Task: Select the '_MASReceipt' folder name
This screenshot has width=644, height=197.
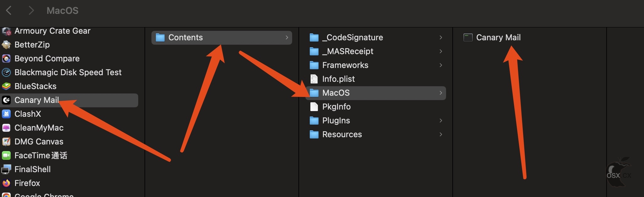Action: [x=348, y=51]
